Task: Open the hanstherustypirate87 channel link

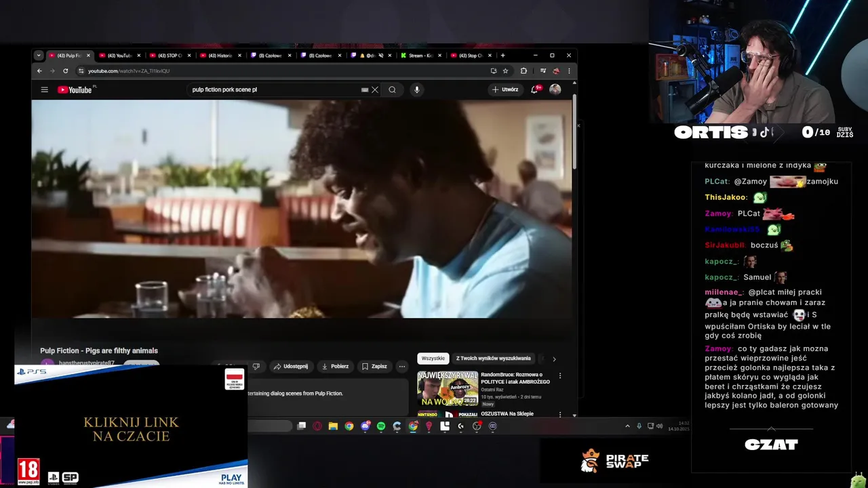Action: coord(87,363)
